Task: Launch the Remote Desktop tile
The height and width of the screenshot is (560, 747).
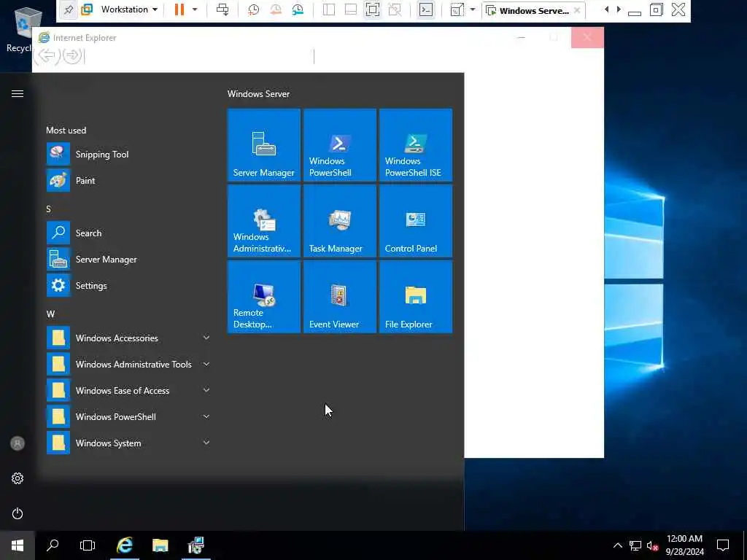Action: (x=264, y=297)
